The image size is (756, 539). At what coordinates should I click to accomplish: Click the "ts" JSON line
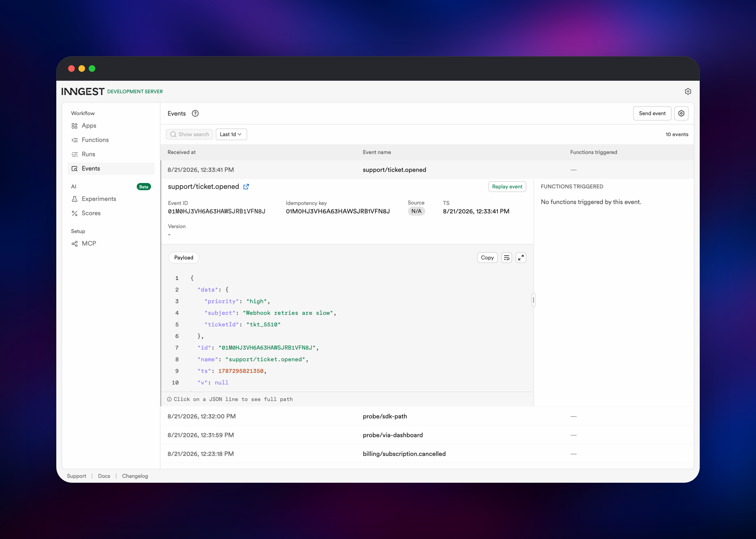(x=232, y=371)
